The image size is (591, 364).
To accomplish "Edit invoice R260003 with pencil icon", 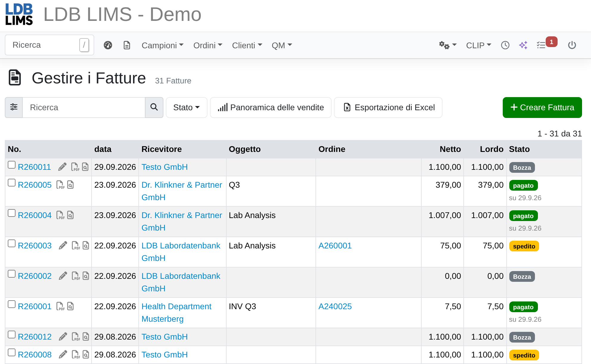I will pyautogui.click(x=63, y=245).
